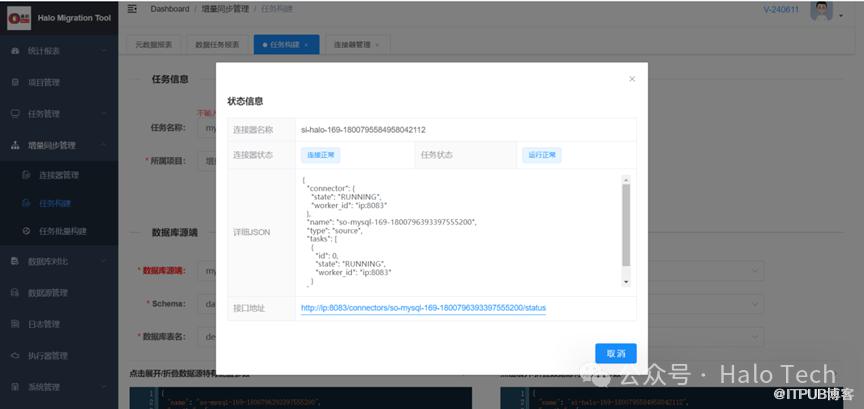
Task: Click the 日志管理 sidebar icon
Action: click(14, 324)
